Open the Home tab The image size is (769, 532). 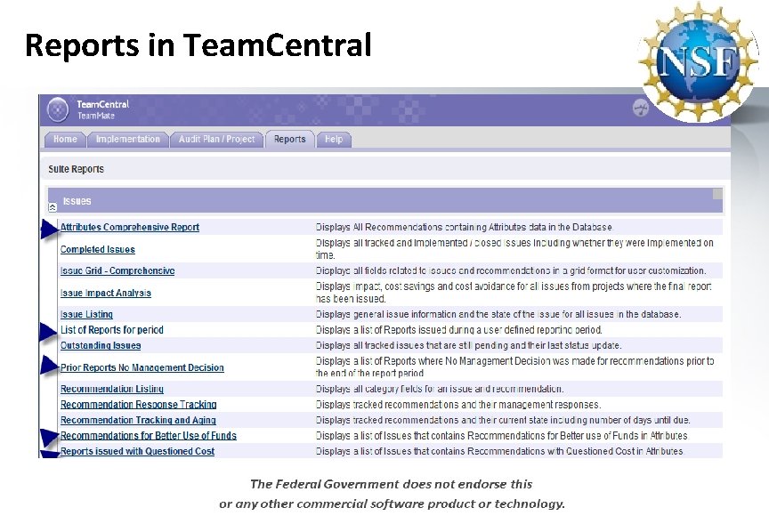pyautogui.click(x=65, y=140)
